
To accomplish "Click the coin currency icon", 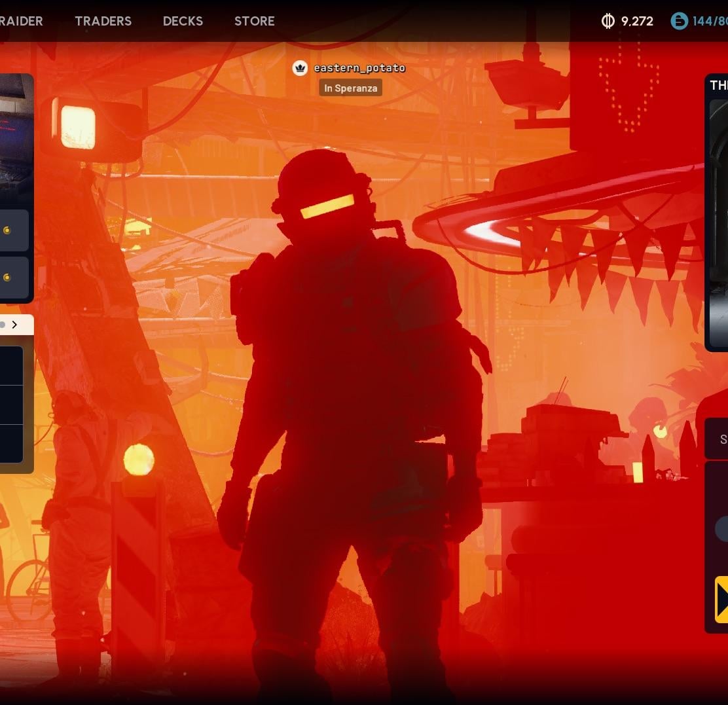I will click(608, 21).
